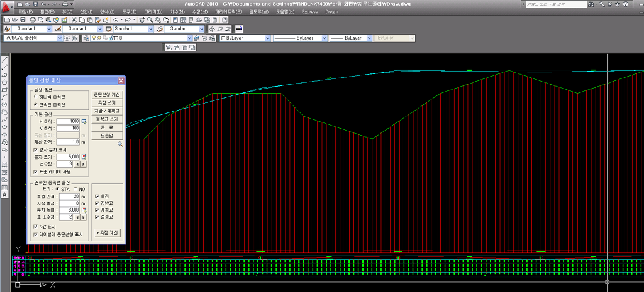Click the Cut scissors icon
644x292 pixels.
[x=74, y=20]
